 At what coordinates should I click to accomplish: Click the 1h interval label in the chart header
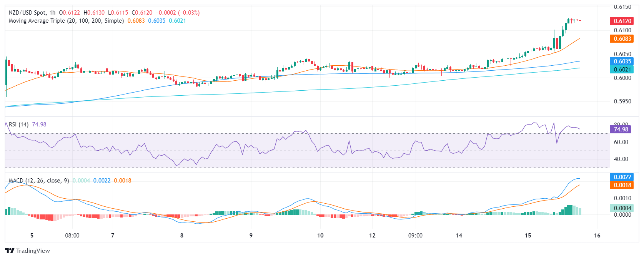point(52,13)
